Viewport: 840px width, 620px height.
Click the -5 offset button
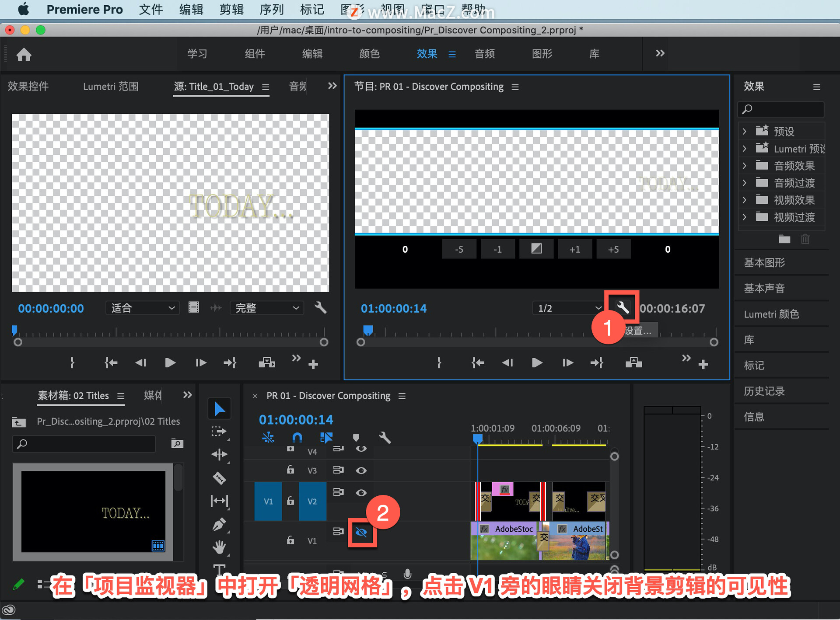click(459, 249)
